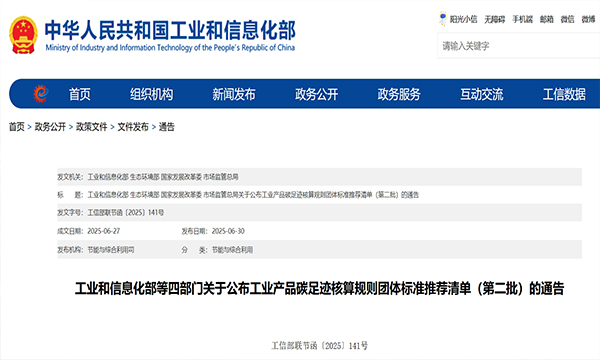Image resolution: width=600 pixels, height=360 pixels.
Task: Click the 发文机关 issuing agencies row text
Action: (x=163, y=177)
